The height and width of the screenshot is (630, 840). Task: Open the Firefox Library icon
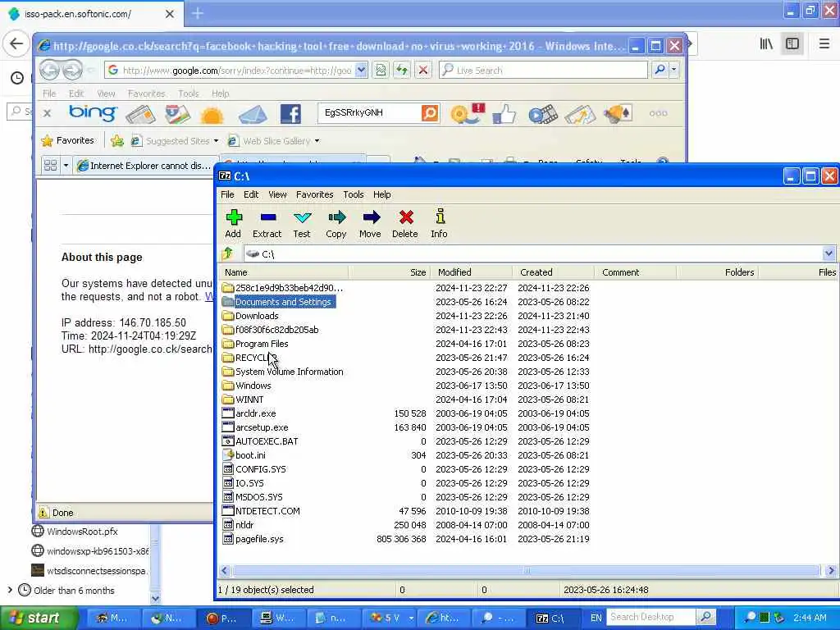click(x=766, y=44)
